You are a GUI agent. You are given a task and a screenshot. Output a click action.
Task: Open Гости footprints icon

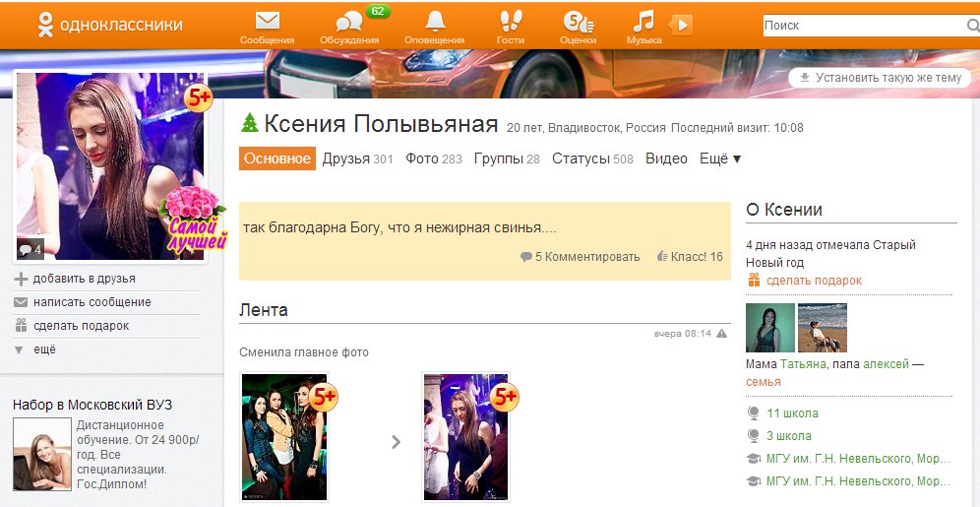510,22
